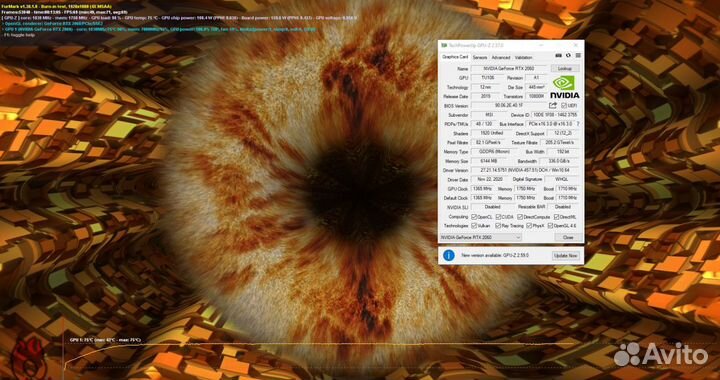Click the NVIDIA SLI Disabled value
The image size is (720, 380).
pos(492,207)
